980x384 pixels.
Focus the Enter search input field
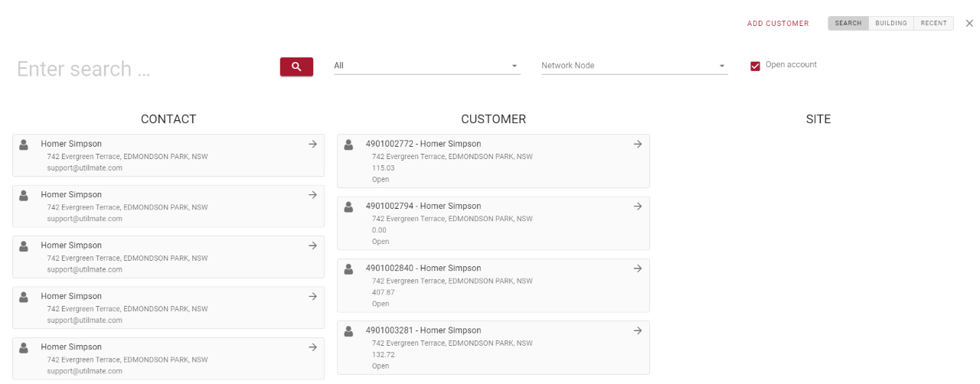click(143, 69)
